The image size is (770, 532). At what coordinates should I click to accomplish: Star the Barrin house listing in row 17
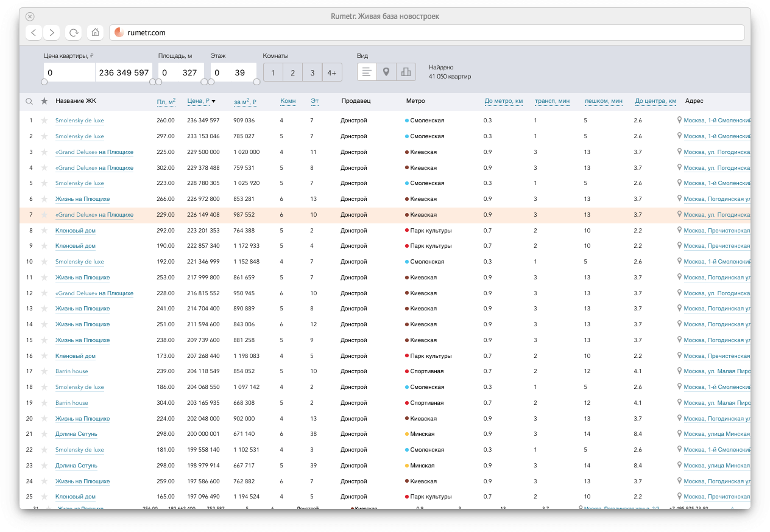click(44, 371)
